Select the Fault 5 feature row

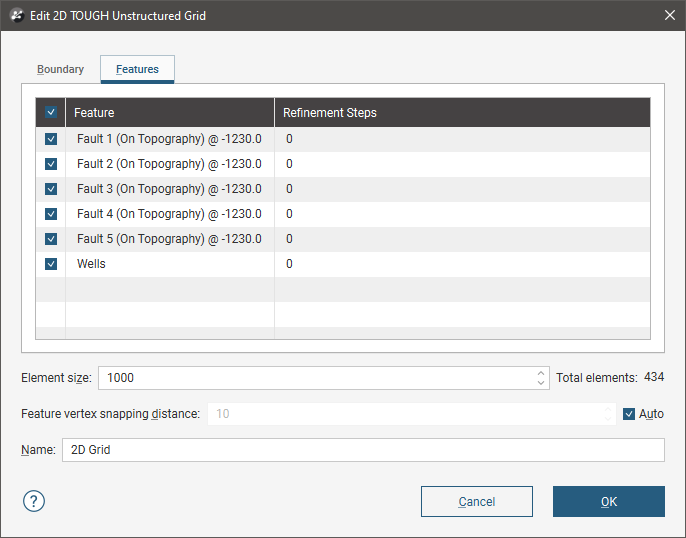169,239
